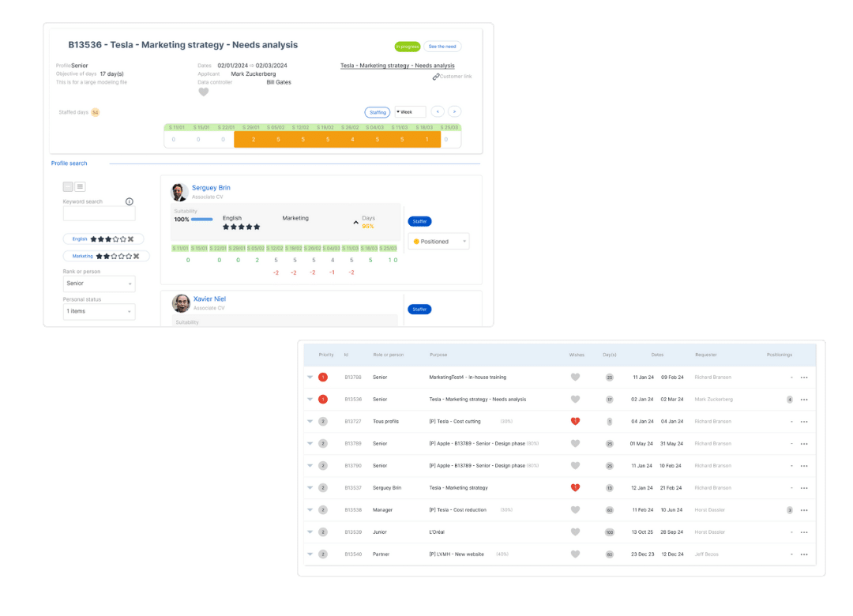Image resolution: width=853 pixels, height=616 pixels.
Task: Open Serguey Brin's profile link
Action: coord(211,188)
